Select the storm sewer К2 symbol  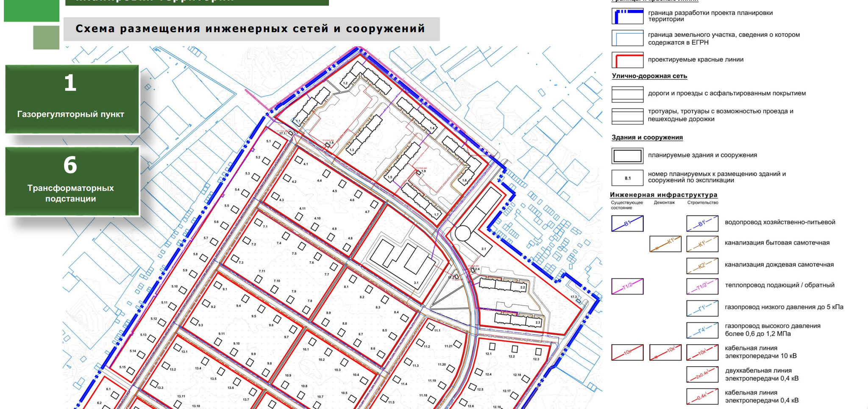pos(702,266)
